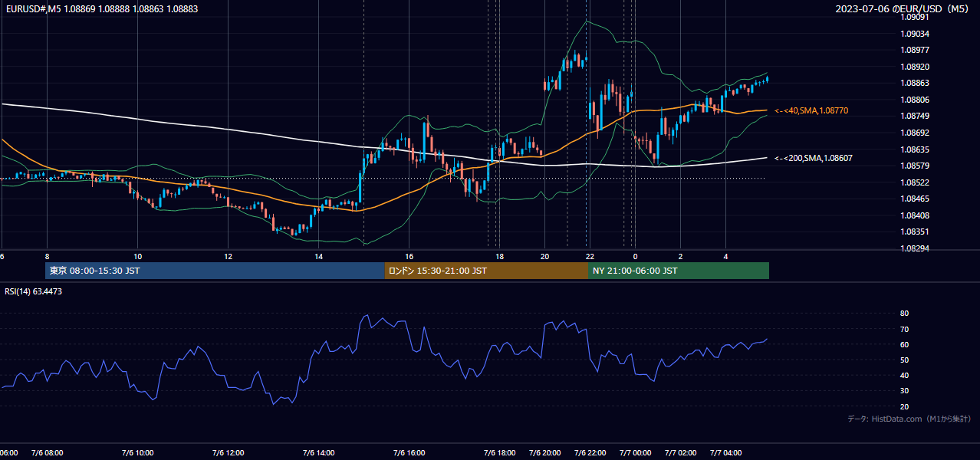Click the RSI scale level 80
The width and height of the screenshot is (980, 460).
click(904, 314)
